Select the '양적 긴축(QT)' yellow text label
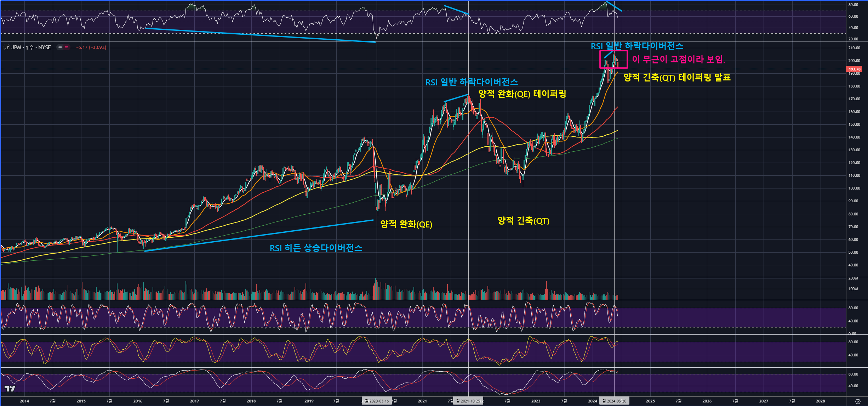The image size is (868, 406). (523, 221)
